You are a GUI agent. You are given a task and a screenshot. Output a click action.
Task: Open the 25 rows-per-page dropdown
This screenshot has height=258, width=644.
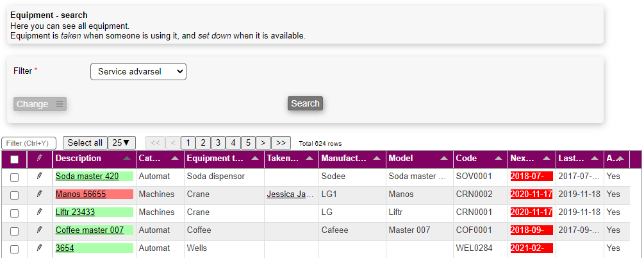[121, 142]
